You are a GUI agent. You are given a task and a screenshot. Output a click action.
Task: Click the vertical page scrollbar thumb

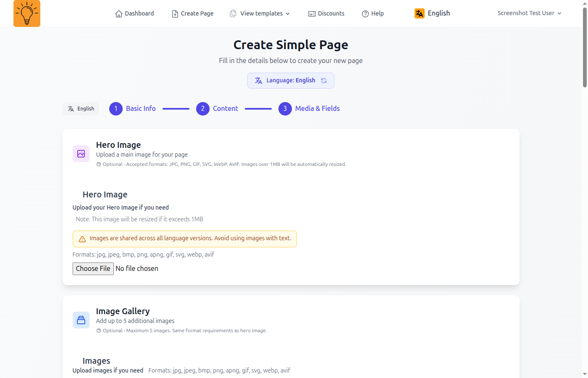(x=585, y=47)
